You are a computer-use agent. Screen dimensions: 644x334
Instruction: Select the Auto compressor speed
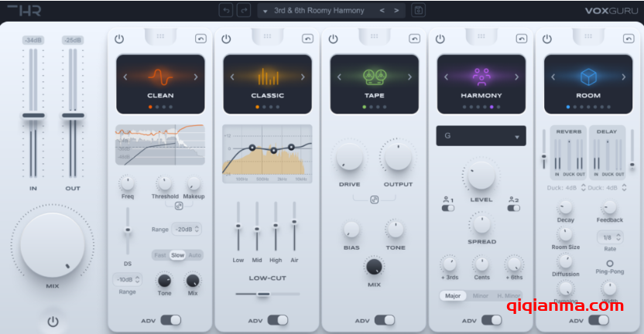point(195,255)
